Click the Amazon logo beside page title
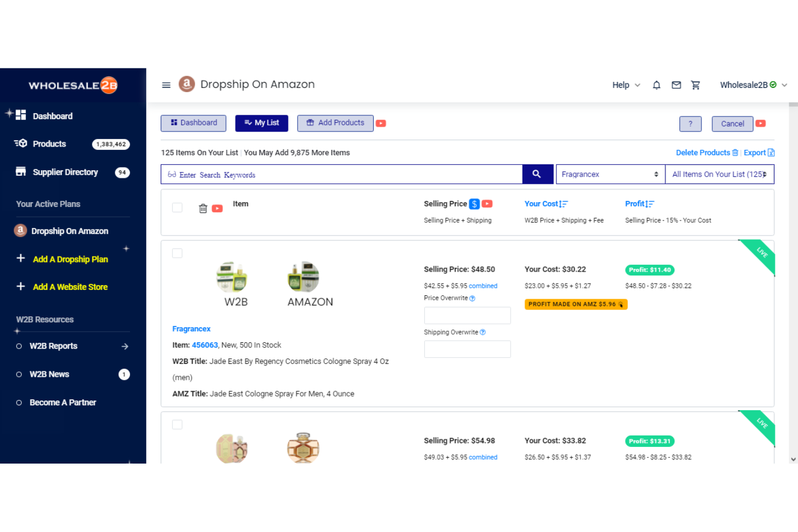798x532 pixels. pos(187,84)
